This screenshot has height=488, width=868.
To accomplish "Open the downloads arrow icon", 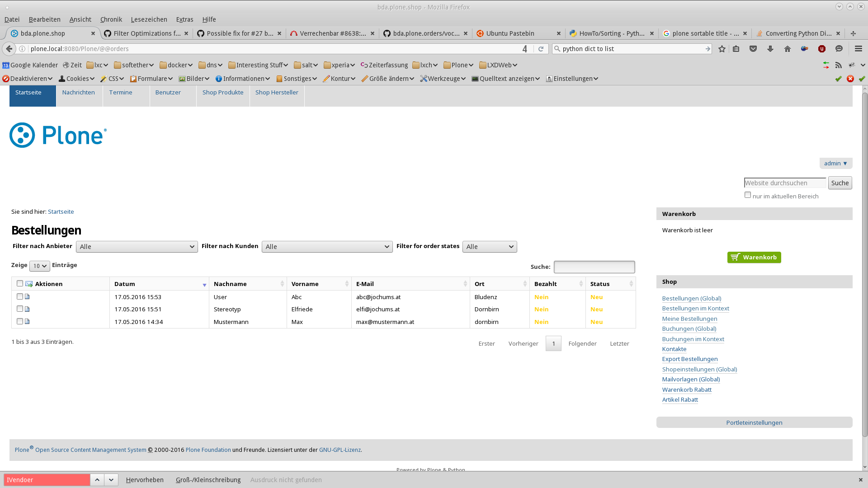I will 770,49.
